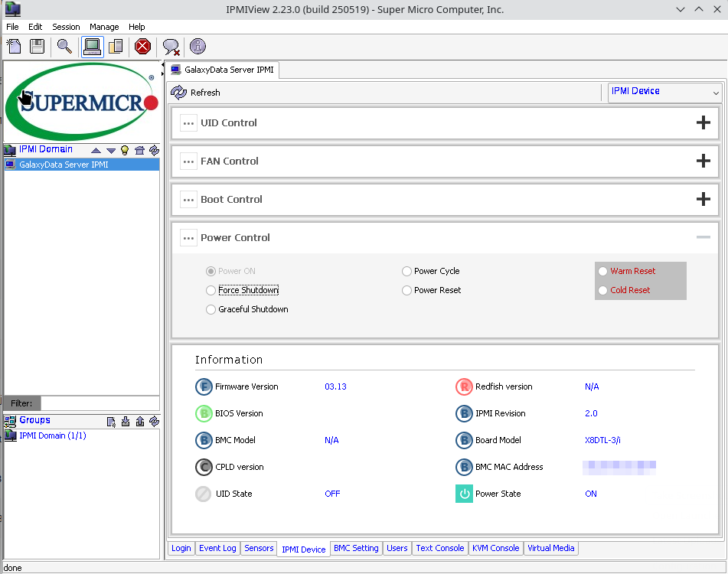Click the magnifier search toolbar icon
Viewport: 728px width, 574px height.
[64, 47]
